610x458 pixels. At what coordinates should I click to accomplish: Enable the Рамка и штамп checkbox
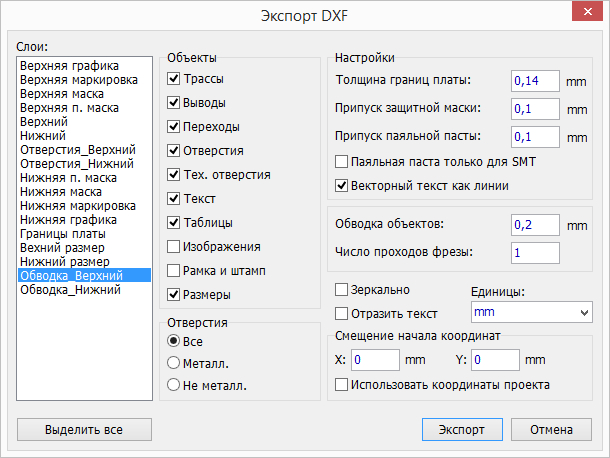pos(174,270)
